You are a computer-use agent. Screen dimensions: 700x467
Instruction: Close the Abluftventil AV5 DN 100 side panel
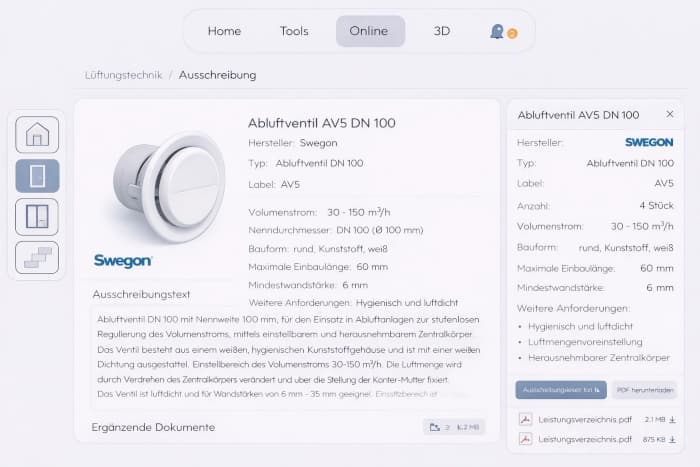click(670, 114)
